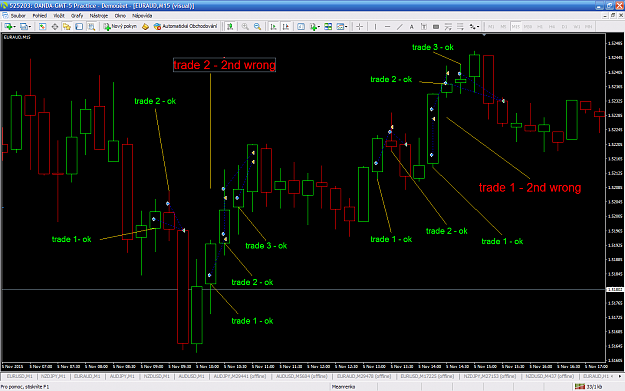The image size is (625, 391).
Task: Open the Profiles dropdown in toolbar
Action: point(25,27)
